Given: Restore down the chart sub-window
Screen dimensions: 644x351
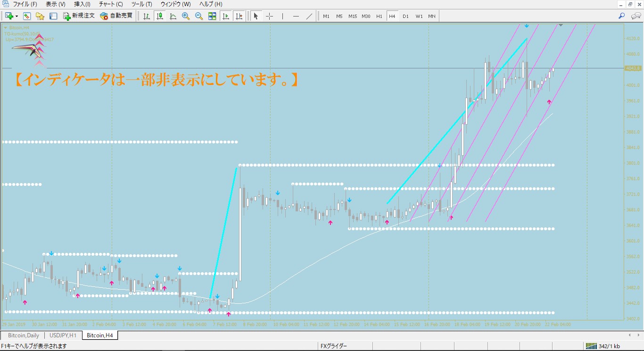Looking at the screenshot, I should point(630,4).
